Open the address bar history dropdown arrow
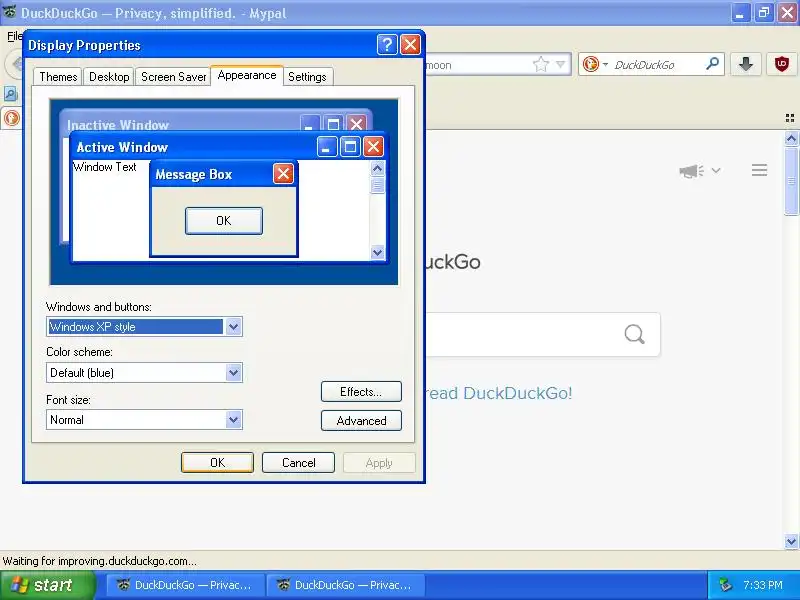Image resolution: width=800 pixels, height=600 pixels. [x=561, y=64]
